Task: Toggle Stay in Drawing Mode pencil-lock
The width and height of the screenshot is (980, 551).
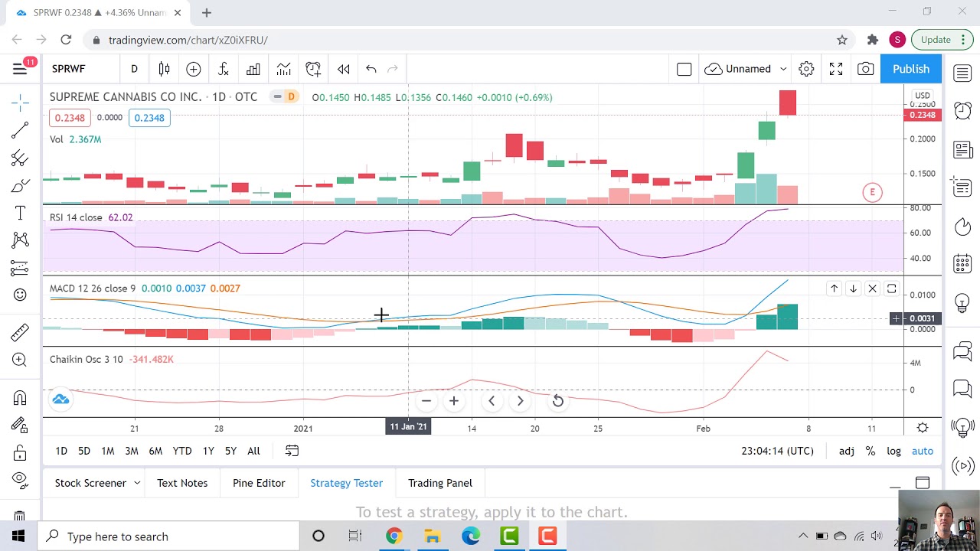Action: (x=20, y=425)
